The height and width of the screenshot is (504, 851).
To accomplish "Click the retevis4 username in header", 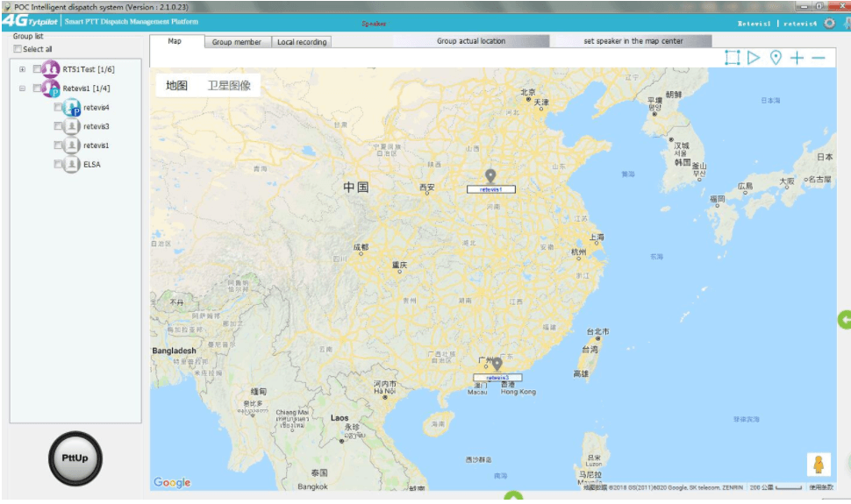I will click(800, 24).
